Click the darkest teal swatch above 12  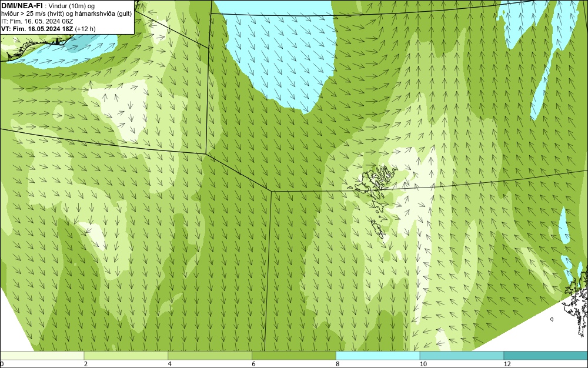[x=546, y=356]
